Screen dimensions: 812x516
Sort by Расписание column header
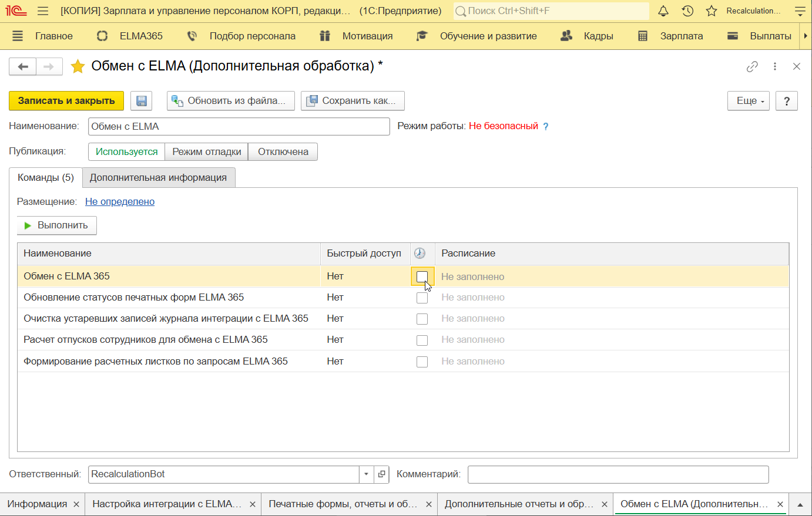611,253
